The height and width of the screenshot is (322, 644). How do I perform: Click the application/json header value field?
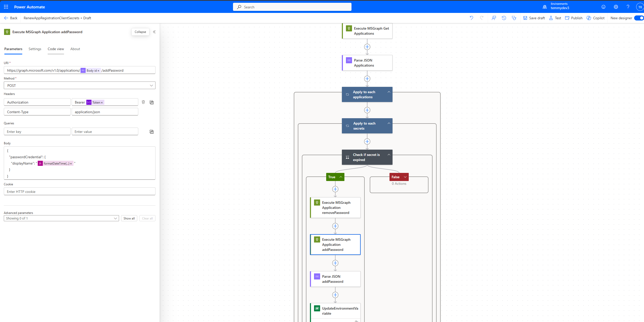tap(105, 112)
